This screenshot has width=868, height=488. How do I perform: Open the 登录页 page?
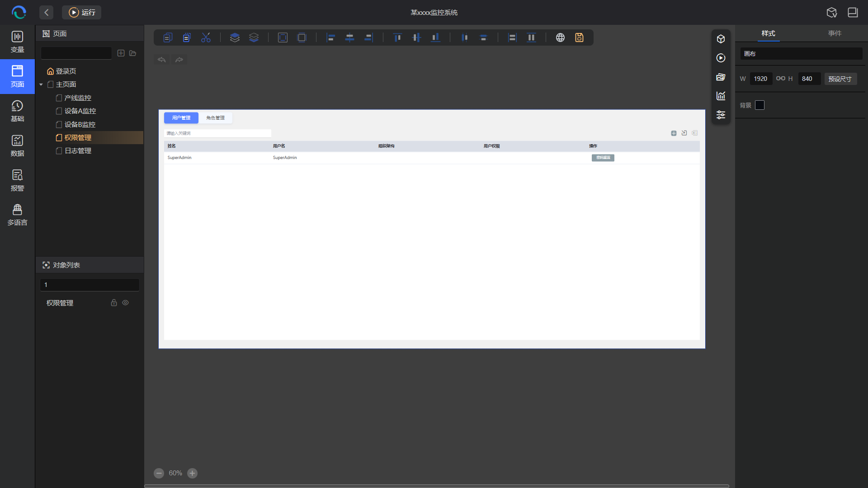(66, 71)
